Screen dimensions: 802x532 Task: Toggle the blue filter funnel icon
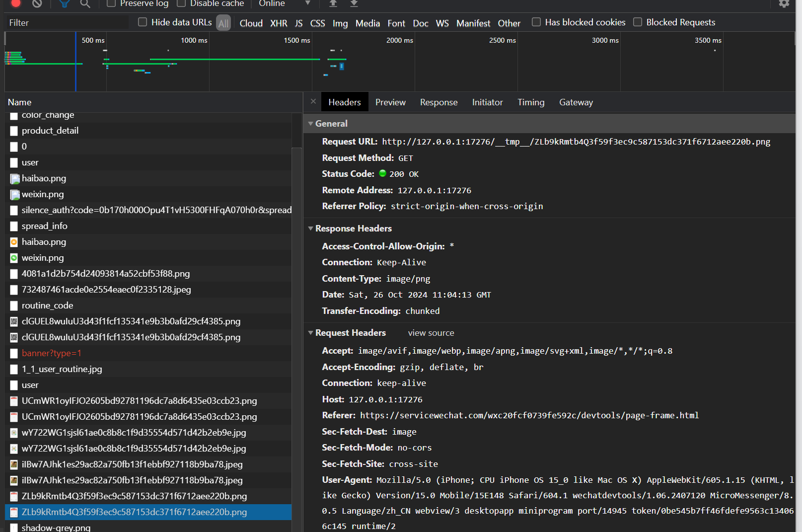point(64,3)
